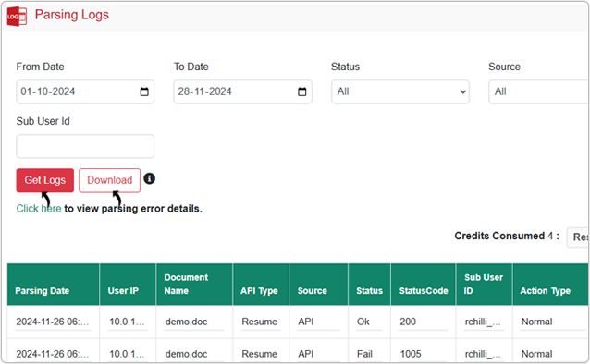The width and height of the screenshot is (590, 364).
Task: Open the From Date calendar picker icon
Action: 144,91
